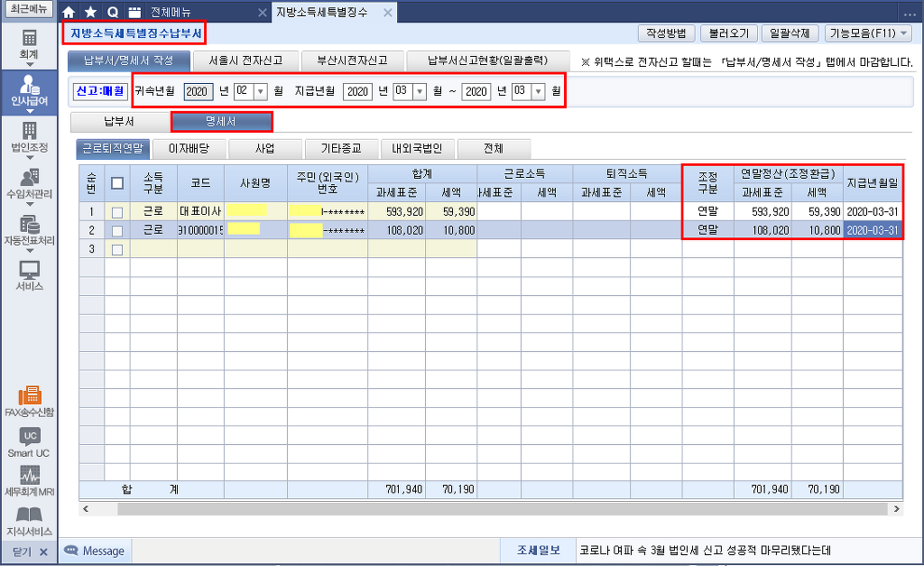The height and width of the screenshot is (566, 924).
Task: Select 납부서/명세서 작성 tab
Action: pos(128,60)
